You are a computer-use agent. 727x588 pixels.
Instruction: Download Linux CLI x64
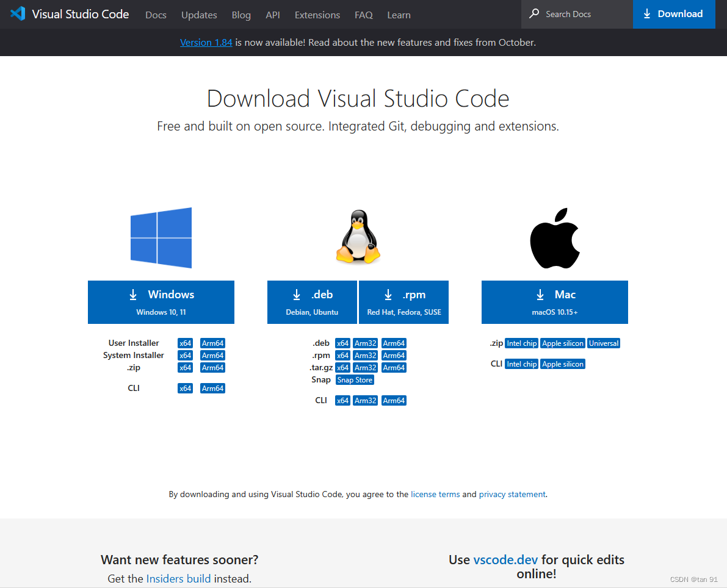tap(342, 400)
